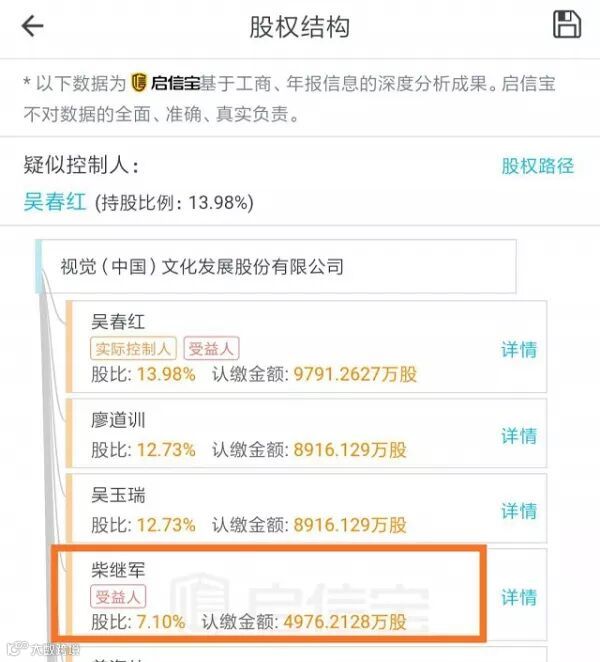Select the 柴继军 shareholder card name
Screen dimensions: 600x662
tap(118, 570)
